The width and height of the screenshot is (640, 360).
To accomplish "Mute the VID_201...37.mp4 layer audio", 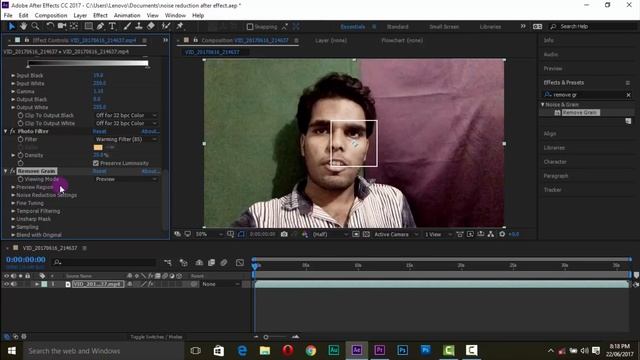I will click(13, 284).
